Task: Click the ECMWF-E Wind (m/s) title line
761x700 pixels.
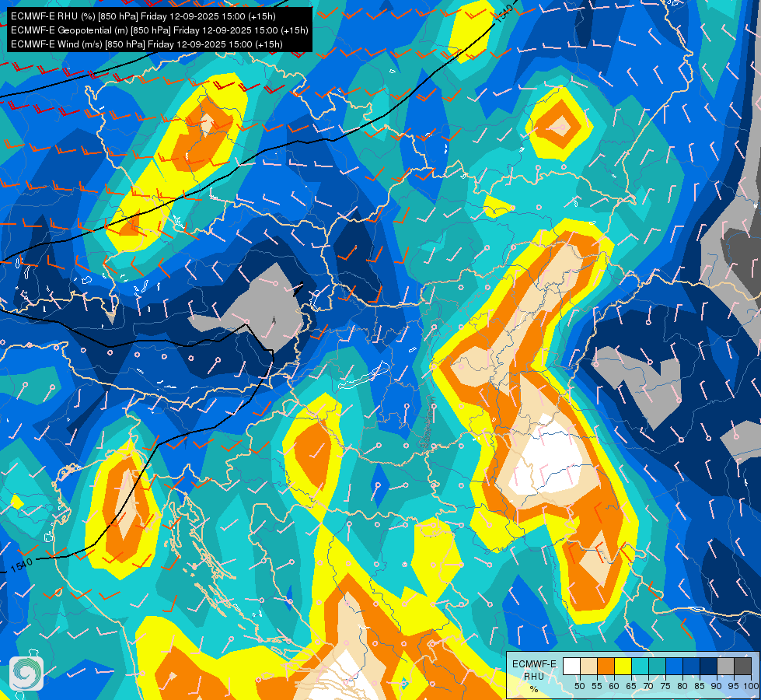Action: [147, 44]
